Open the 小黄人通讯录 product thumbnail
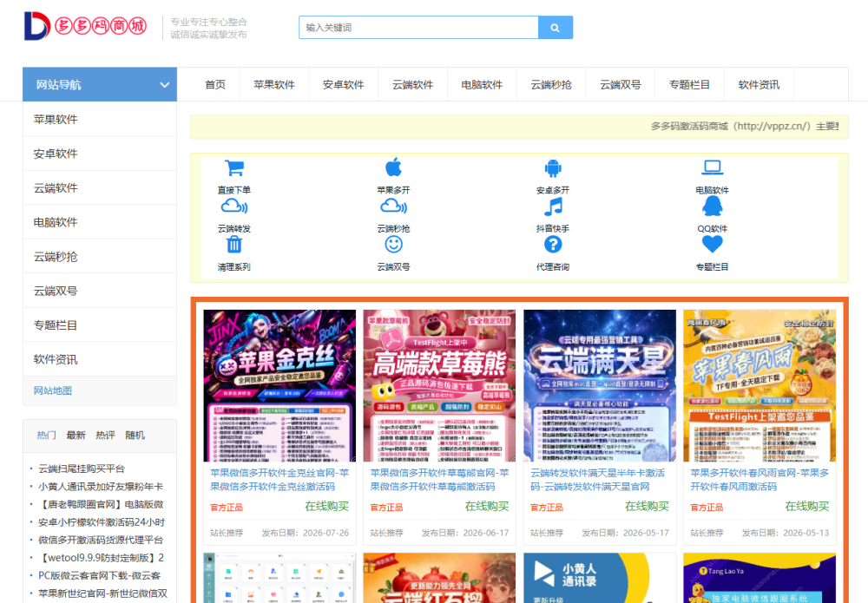Viewport: 868px width, 603px height. click(x=600, y=578)
